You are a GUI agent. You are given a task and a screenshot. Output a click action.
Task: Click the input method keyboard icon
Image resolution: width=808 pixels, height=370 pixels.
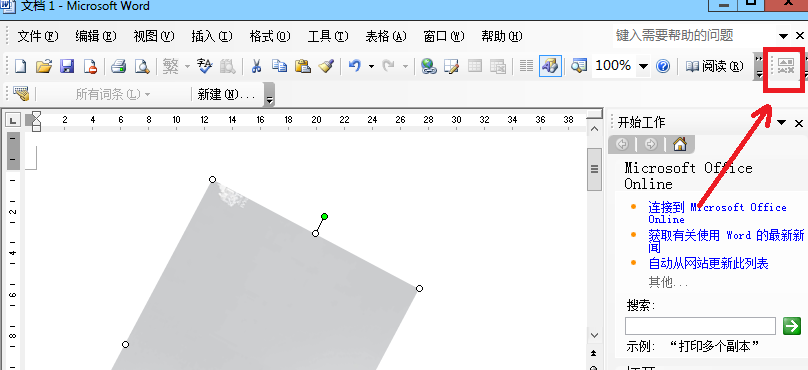click(x=21, y=94)
